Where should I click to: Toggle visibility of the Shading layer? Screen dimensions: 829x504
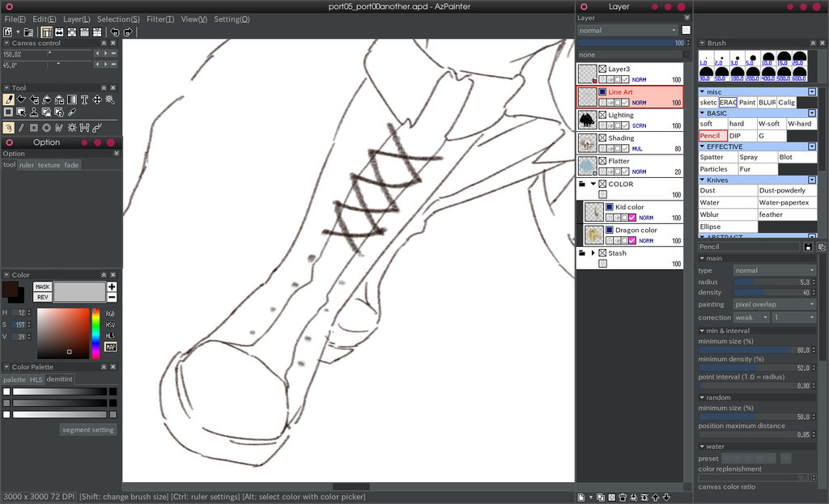tap(602, 138)
